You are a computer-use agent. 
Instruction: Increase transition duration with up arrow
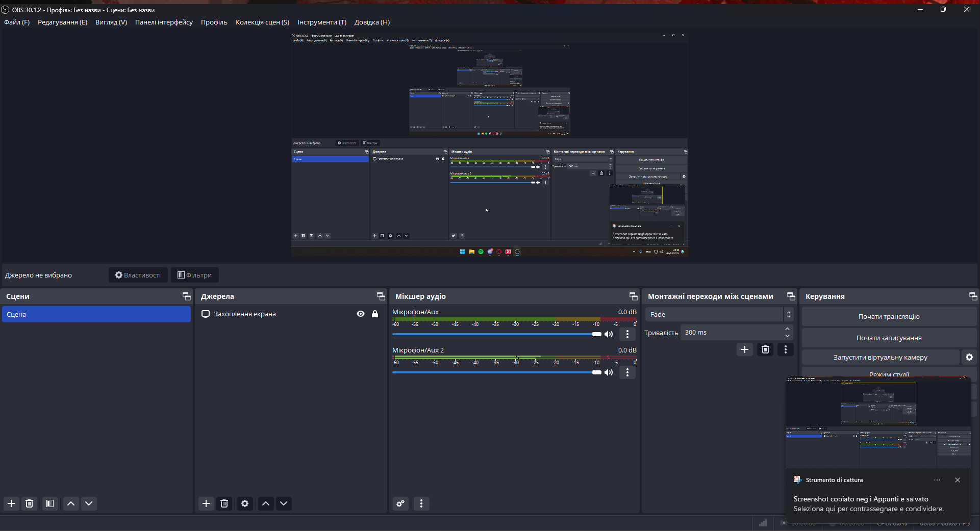[x=787, y=330]
